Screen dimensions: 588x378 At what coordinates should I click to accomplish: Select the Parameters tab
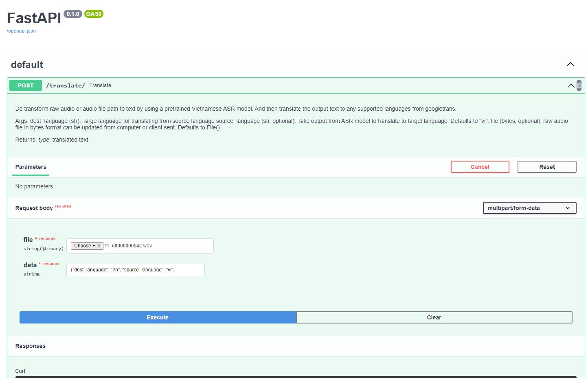pos(31,167)
